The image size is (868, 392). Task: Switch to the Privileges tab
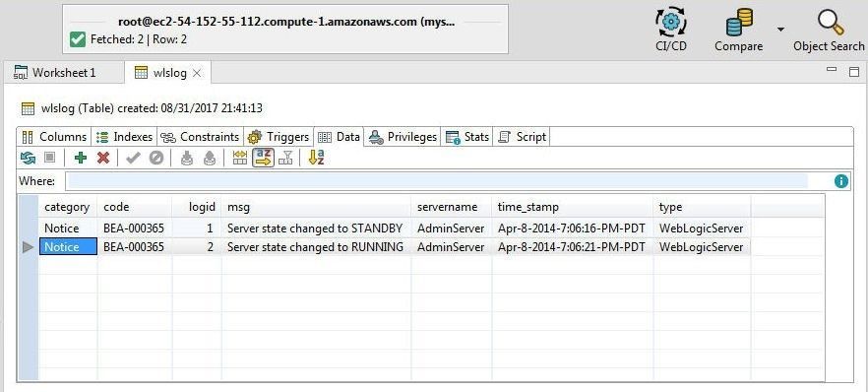coord(403,137)
